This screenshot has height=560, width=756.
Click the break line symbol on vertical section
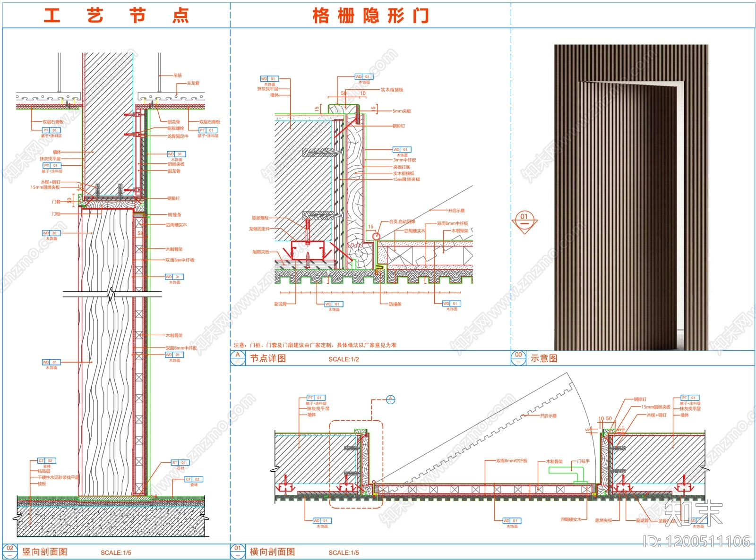112,294
